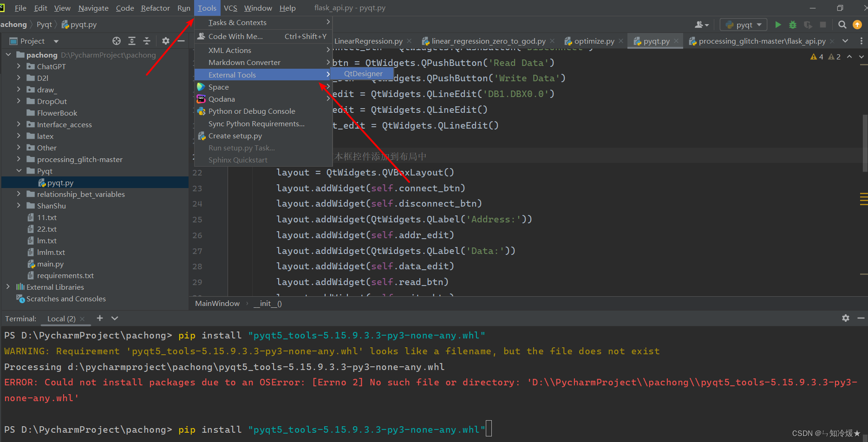Collapse the Pyqt folder
Image resolution: width=868 pixels, height=442 pixels.
19,171
